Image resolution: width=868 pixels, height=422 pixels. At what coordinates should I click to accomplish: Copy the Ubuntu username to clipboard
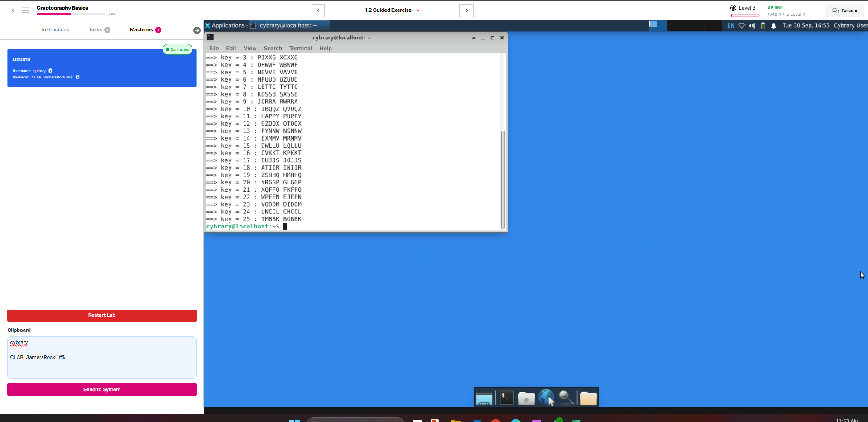point(50,71)
